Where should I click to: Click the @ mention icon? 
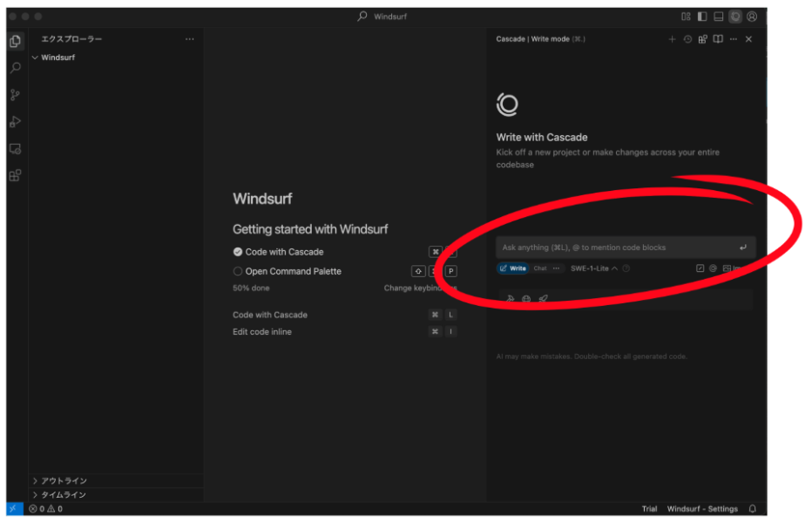(x=713, y=268)
